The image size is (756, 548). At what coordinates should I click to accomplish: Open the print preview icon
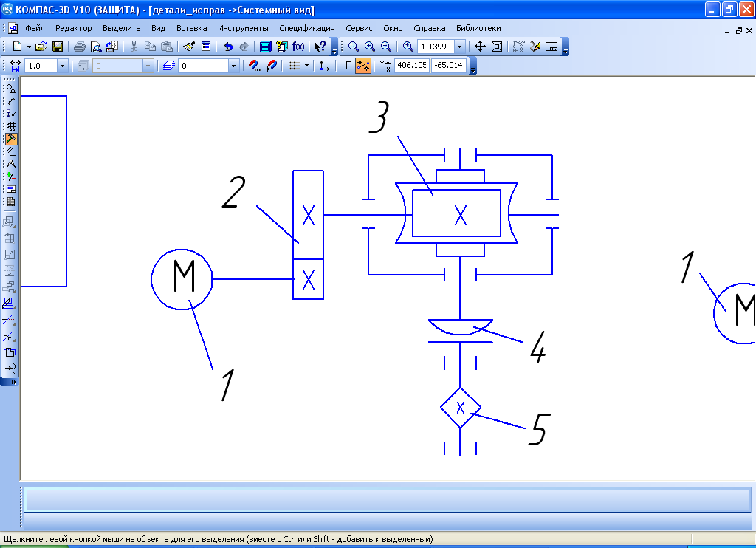95,47
